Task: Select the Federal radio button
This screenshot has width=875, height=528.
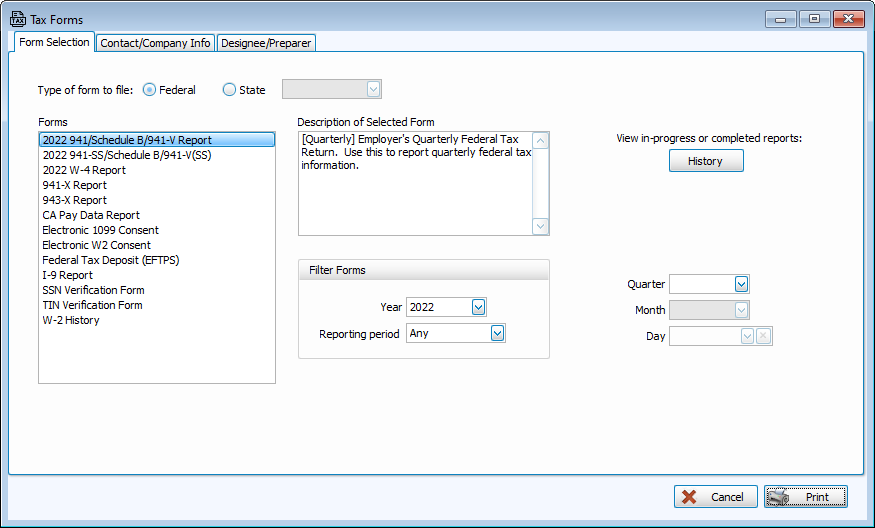Action: point(150,90)
